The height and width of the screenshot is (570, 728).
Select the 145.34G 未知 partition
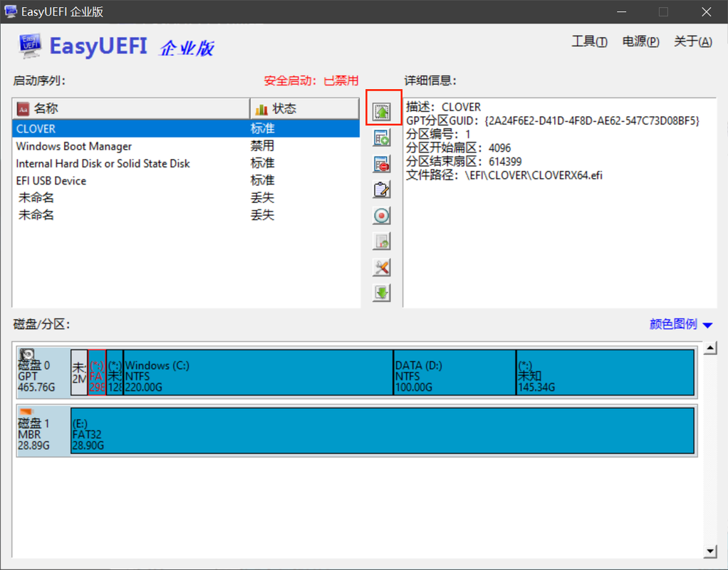point(605,373)
